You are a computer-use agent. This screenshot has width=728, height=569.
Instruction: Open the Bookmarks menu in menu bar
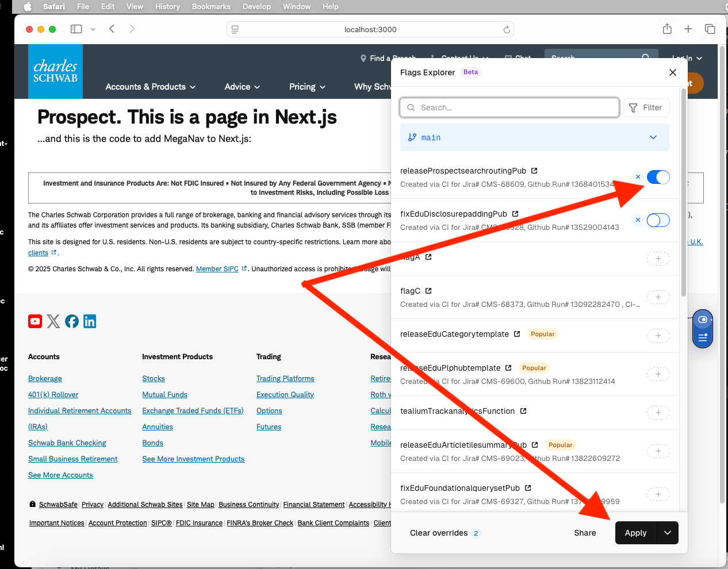(x=211, y=7)
